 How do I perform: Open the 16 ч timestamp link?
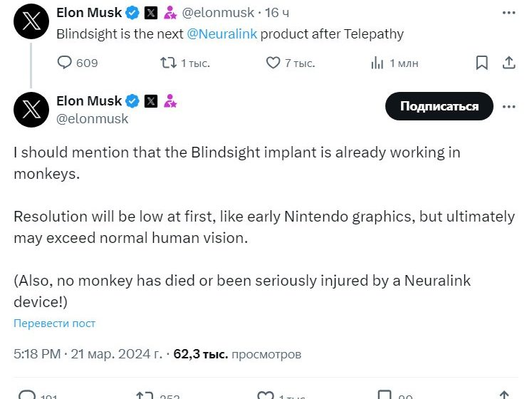click(x=276, y=13)
